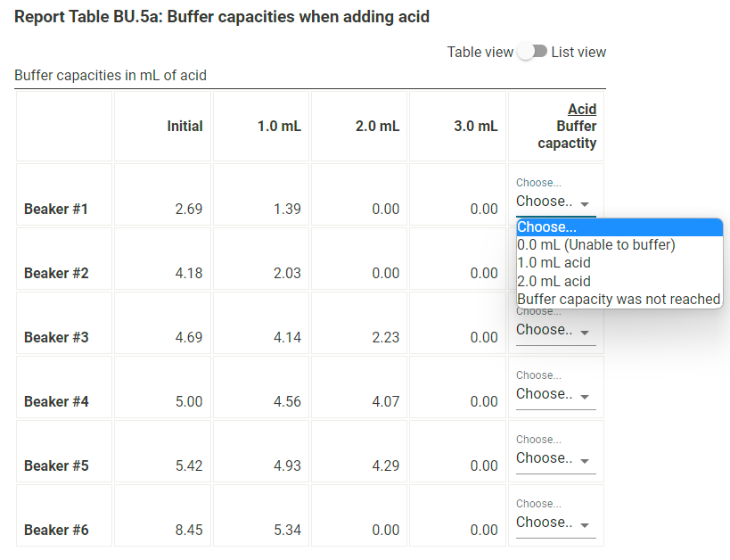Click Beaker #5 Choose dropdown
This screenshot has width=730, height=560.
point(553,459)
